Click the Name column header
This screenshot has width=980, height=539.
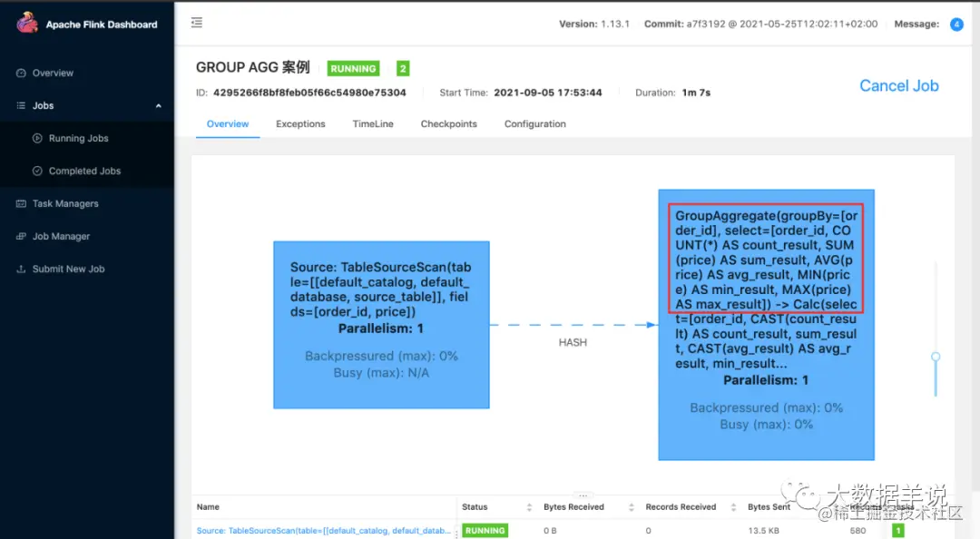tap(208, 507)
